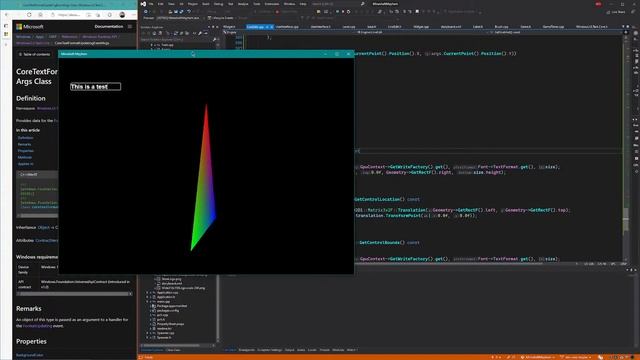This screenshot has height=360, width=640.
Task: Open the browser profile avatar
Action: [x=122, y=15]
